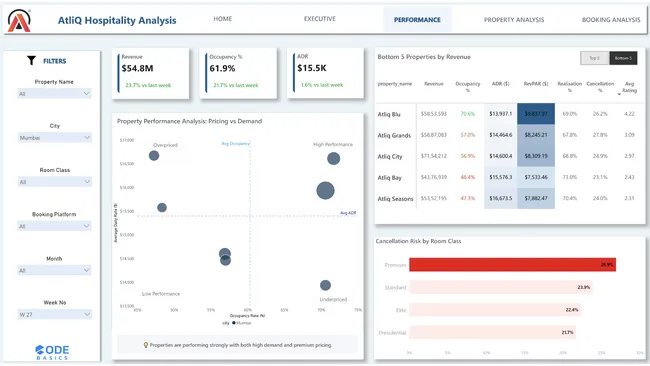Click the $71,54,212 revenue cell
The width and height of the screenshot is (650, 366).
point(434,156)
